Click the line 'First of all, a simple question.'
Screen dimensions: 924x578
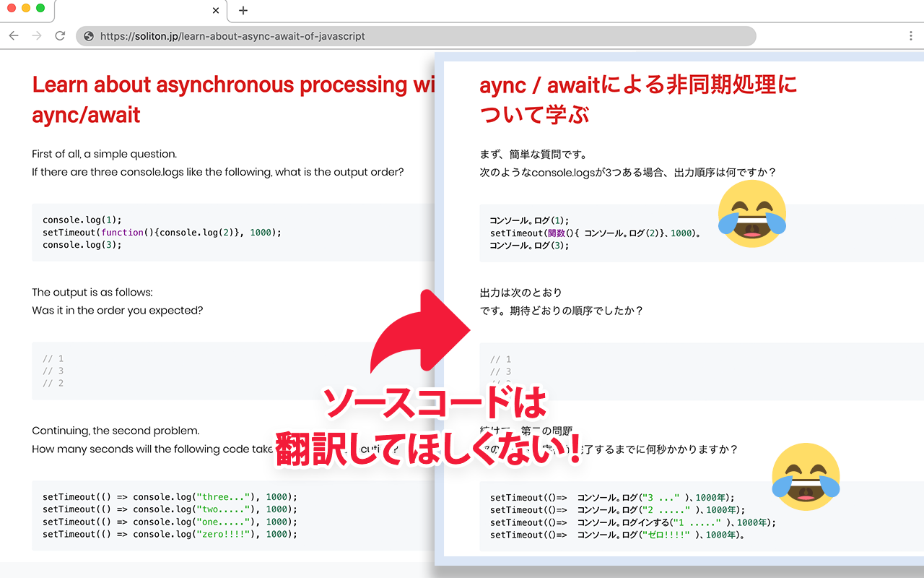pyautogui.click(x=104, y=154)
